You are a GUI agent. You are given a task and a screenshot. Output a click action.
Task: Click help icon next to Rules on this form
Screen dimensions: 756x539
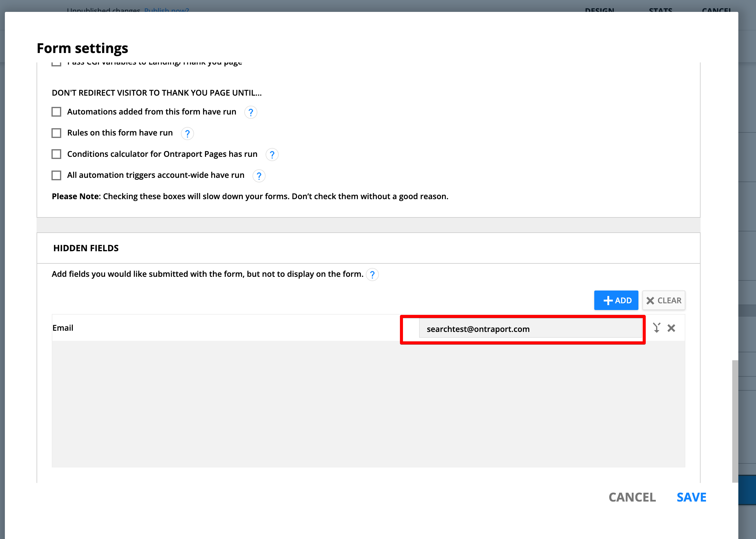187,133
